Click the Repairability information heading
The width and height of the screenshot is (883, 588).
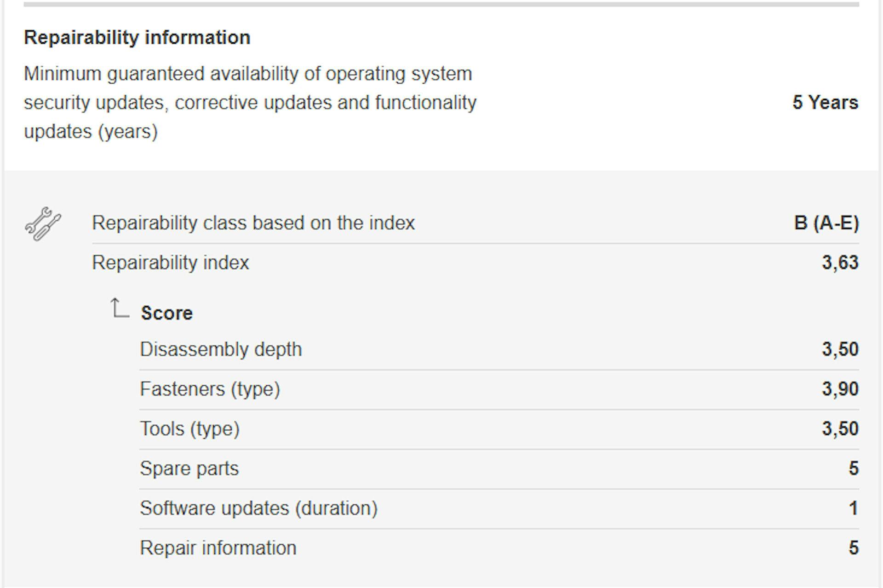pyautogui.click(x=137, y=38)
